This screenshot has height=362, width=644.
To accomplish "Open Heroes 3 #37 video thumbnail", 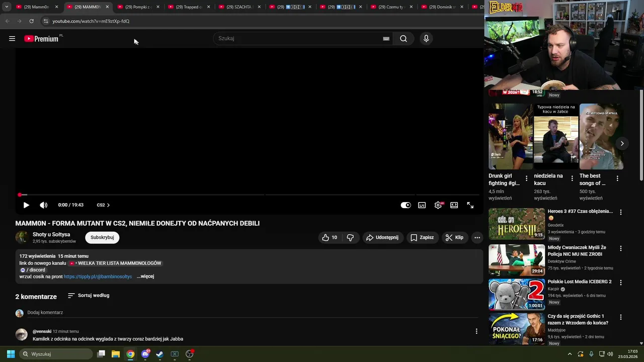I will (x=517, y=224).
